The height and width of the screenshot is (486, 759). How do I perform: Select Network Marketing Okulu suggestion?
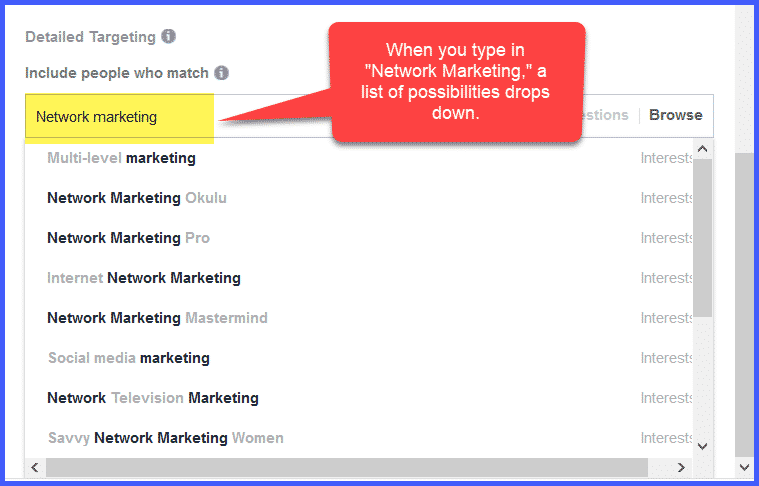point(137,198)
